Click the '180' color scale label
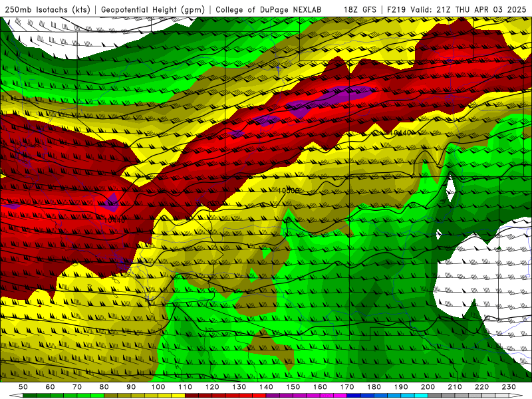 click(x=374, y=387)
